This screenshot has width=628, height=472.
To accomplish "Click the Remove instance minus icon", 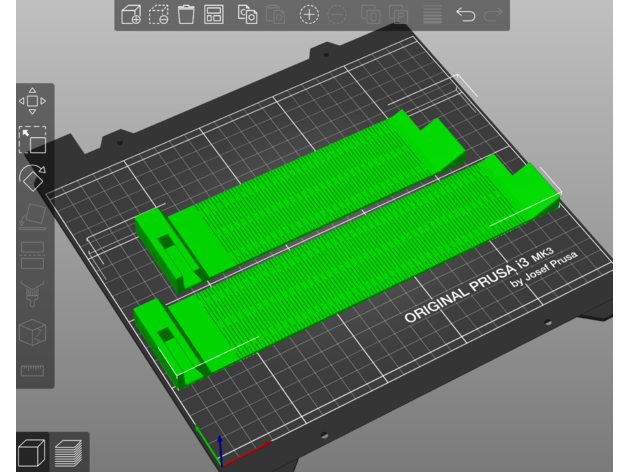I will click(x=337, y=15).
